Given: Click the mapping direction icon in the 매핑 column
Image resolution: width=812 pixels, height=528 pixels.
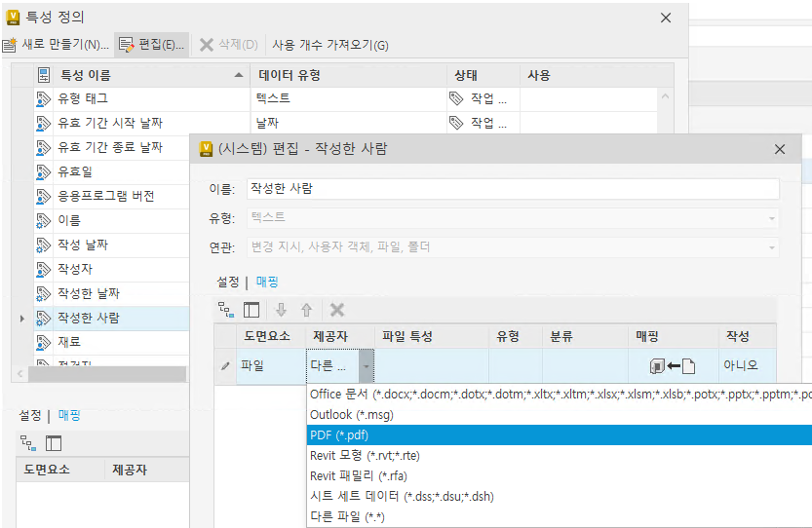Looking at the screenshot, I should click(x=673, y=366).
